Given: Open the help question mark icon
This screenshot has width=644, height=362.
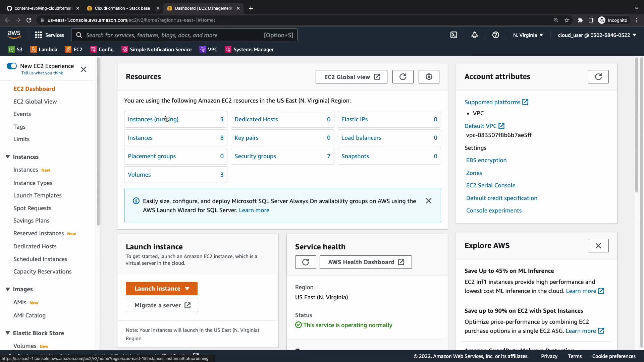Looking at the screenshot, I should click(495, 35).
